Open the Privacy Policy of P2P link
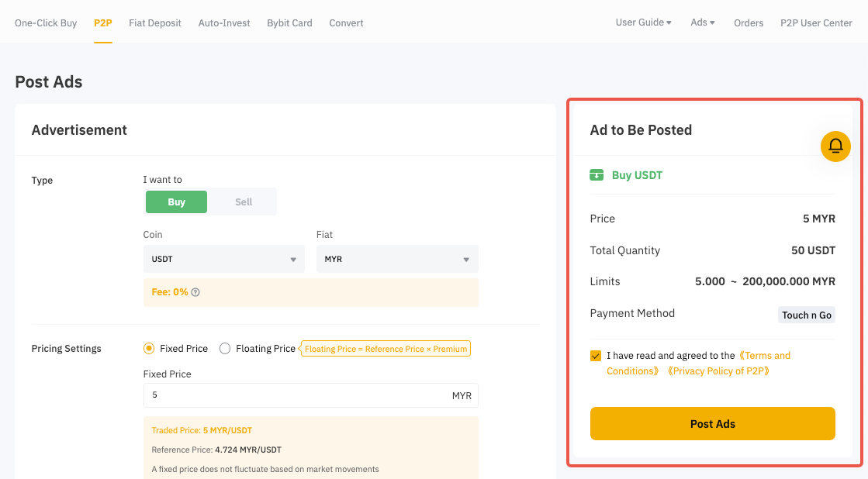This screenshot has width=868, height=479. (719, 371)
